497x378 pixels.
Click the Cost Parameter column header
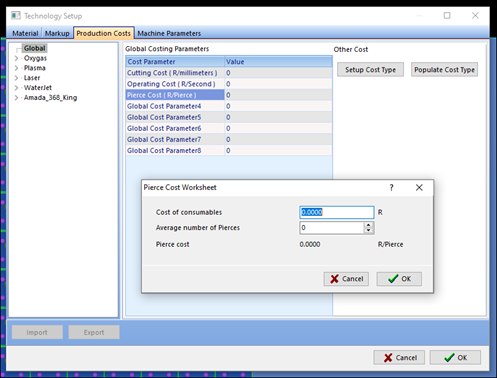175,62
